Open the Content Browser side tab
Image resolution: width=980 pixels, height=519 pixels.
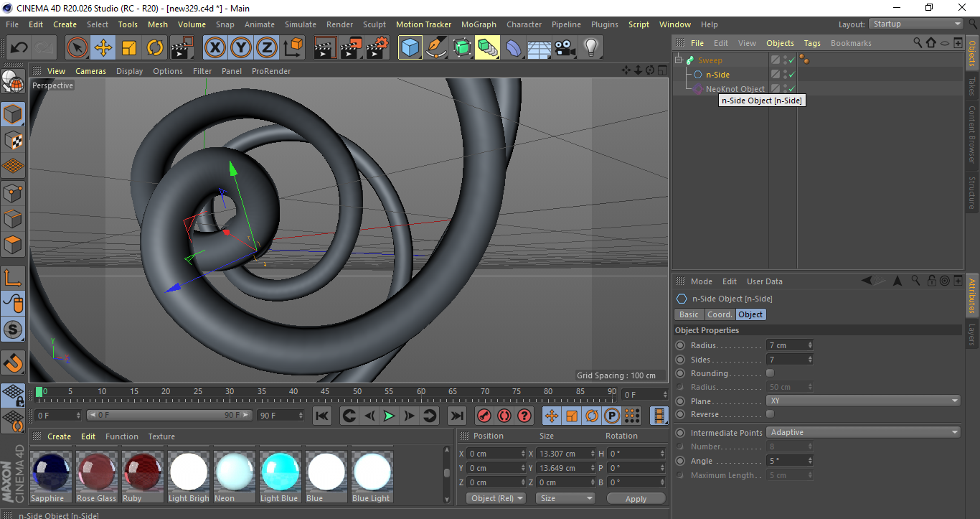(972, 134)
